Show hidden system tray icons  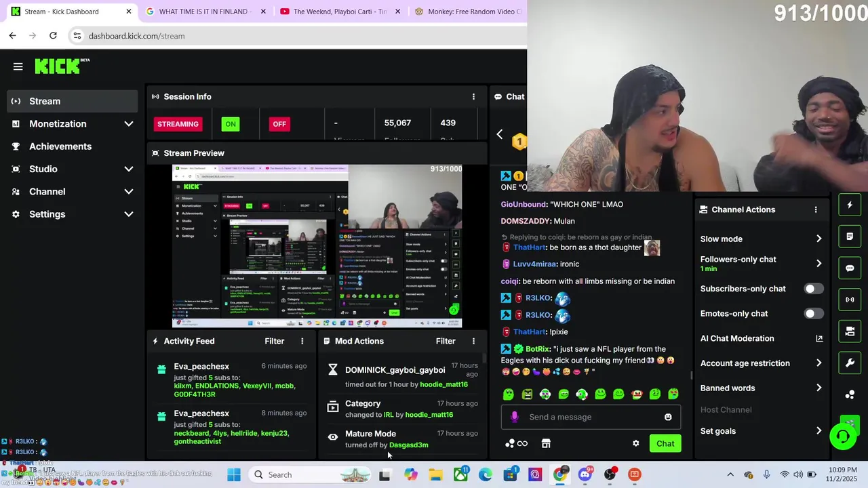(730, 474)
